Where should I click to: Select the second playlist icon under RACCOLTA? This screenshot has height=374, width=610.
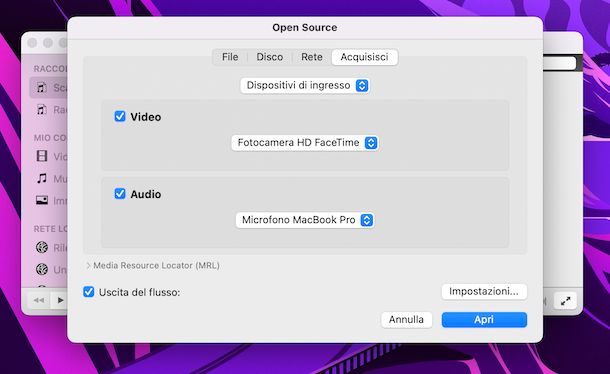point(42,109)
